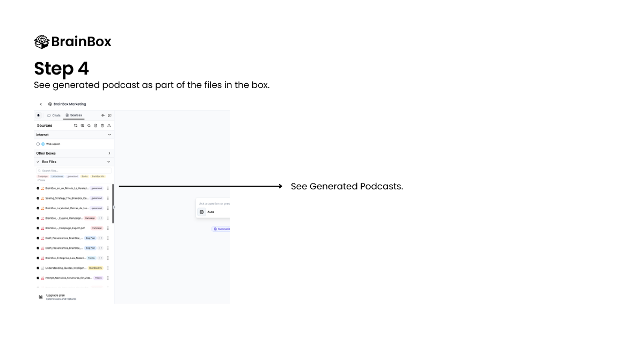Collapse the Box Files section
This screenshot has height=338, width=644.
109,161
